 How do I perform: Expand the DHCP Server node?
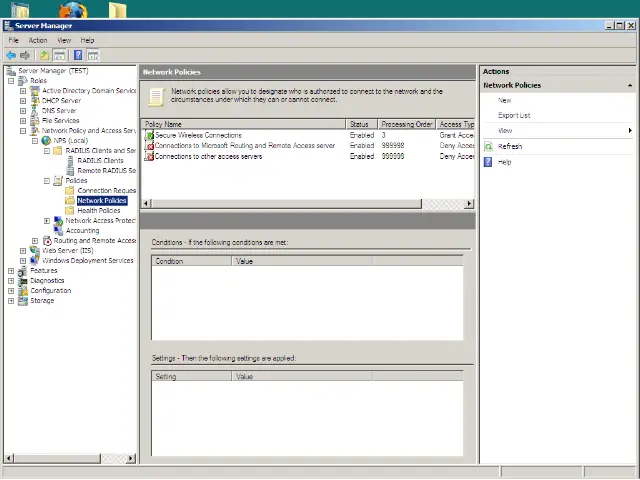[23, 100]
